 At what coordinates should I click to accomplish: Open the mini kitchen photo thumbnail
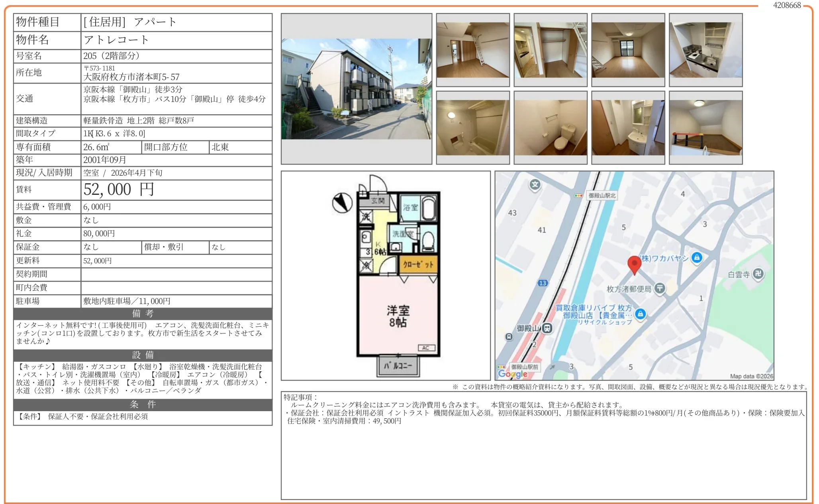705,50
